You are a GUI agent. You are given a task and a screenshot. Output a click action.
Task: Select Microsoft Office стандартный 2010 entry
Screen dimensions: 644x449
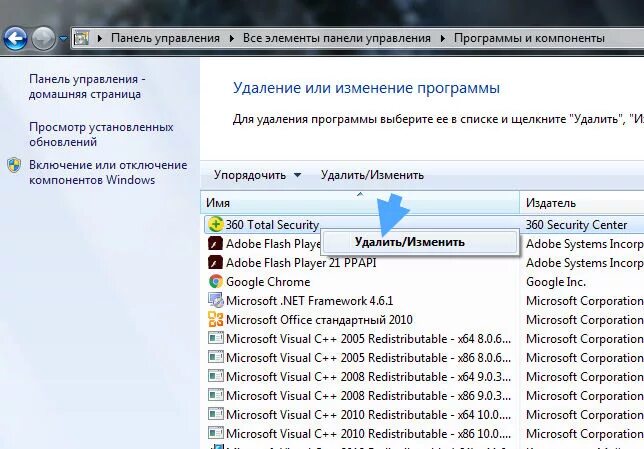click(x=319, y=320)
